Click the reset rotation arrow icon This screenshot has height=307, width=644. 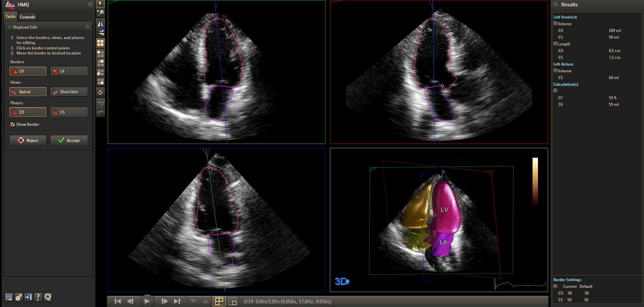point(100,92)
